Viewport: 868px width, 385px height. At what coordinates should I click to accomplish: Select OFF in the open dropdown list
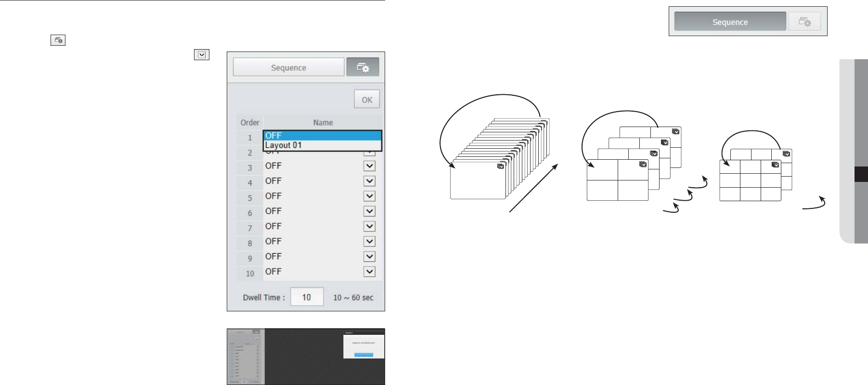(x=323, y=136)
